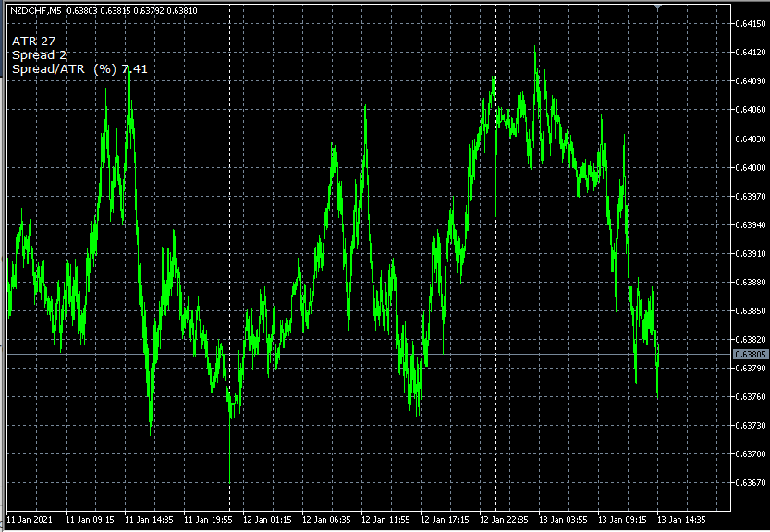
Task: Click the 0.64150 price scale label
Action: click(751, 24)
